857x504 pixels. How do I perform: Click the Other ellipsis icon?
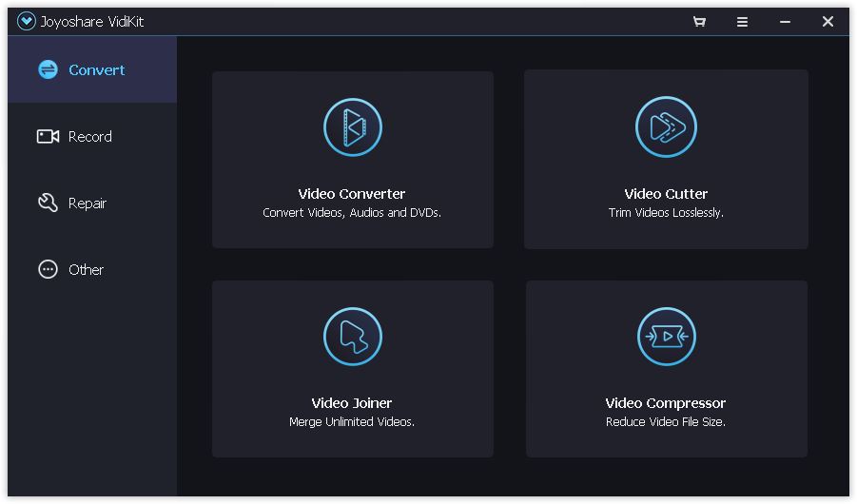point(49,269)
